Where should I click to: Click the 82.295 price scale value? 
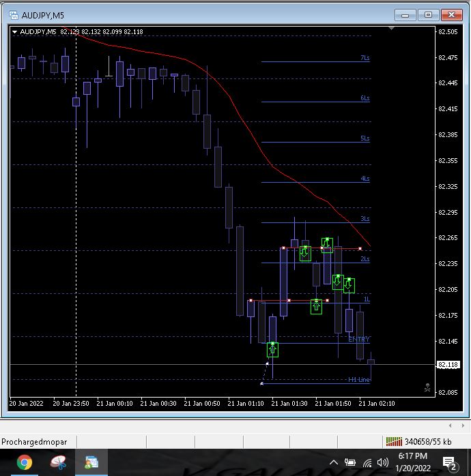coord(448,212)
